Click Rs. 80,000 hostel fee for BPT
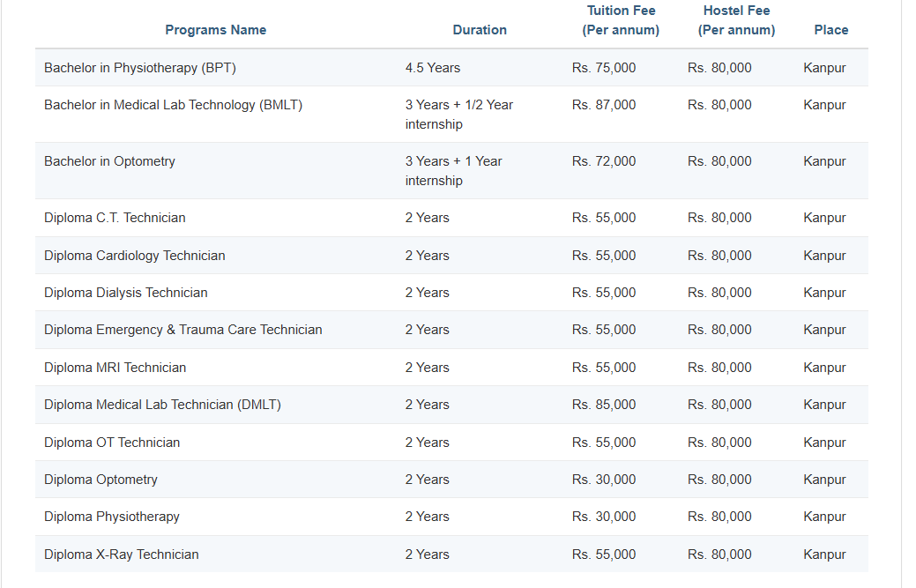Image resolution: width=916 pixels, height=588 pixels. click(x=719, y=68)
